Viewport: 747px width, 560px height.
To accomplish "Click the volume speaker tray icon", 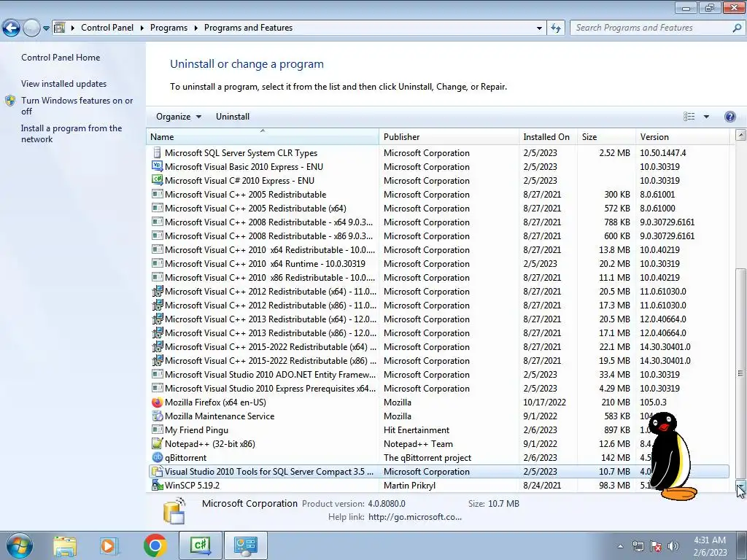I will [673, 546].
